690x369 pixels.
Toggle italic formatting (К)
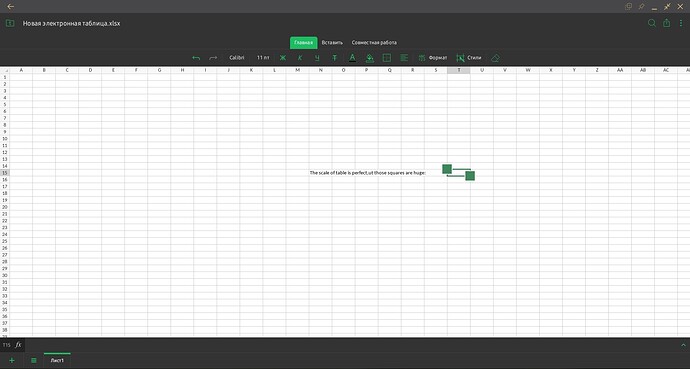pyautogui.click(x=300, y=58)
